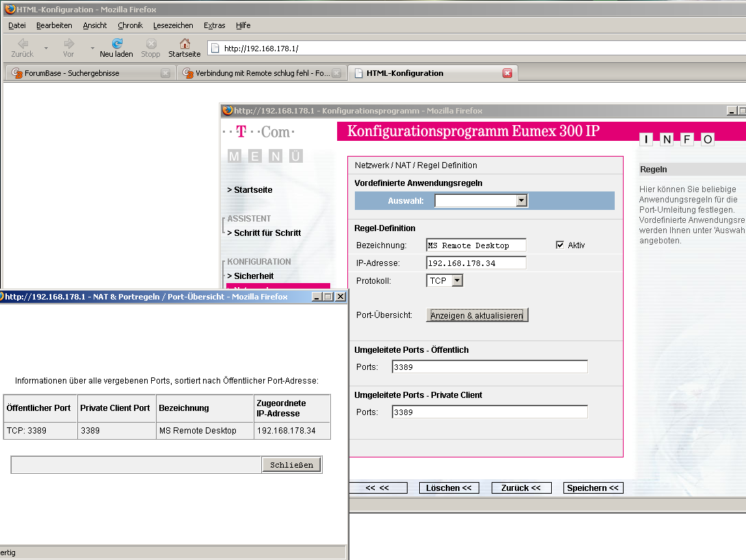Switch to the HTML-Konfiguration tab
This screenshot has height=560, width=746.
tap(433, 73)
